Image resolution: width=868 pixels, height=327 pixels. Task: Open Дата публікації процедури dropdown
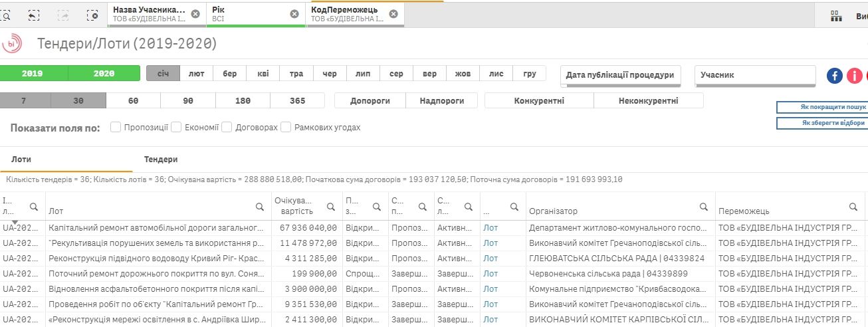621,75
